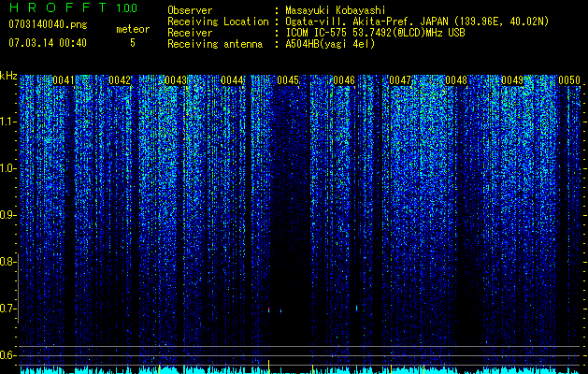Click the kHz axis unit label
The height and width of the screenshot is (374, 588).
click(8, 76)
